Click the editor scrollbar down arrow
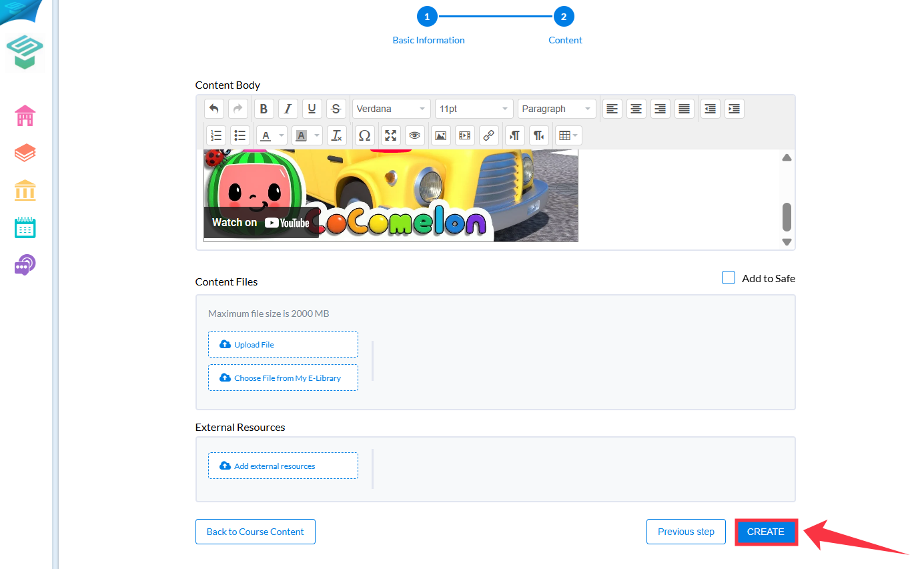 click(x=787, y=242)
